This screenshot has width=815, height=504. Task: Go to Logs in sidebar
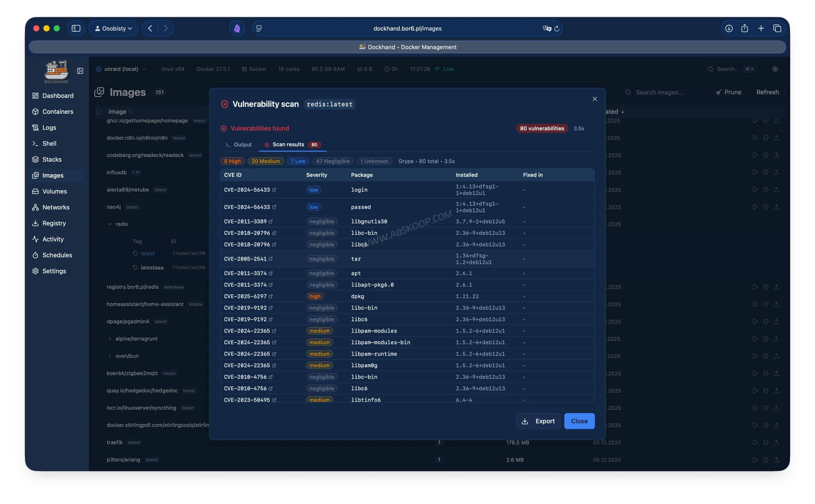tap(44, 128)
